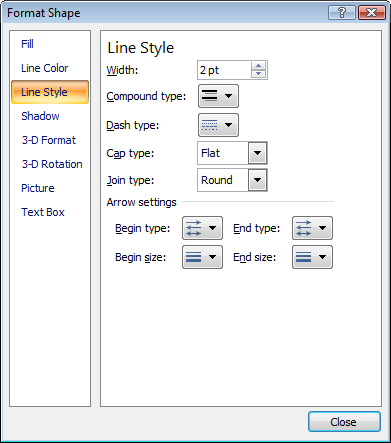Open the End type arrow dropdown
Image resolution: width=391 pixels, height=443 pixels.
pos(312,228)
